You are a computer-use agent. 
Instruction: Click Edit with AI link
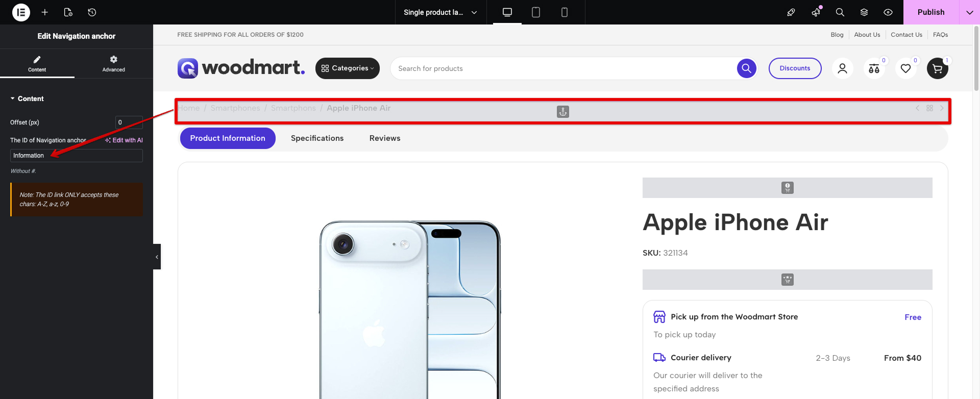point(124,140)
